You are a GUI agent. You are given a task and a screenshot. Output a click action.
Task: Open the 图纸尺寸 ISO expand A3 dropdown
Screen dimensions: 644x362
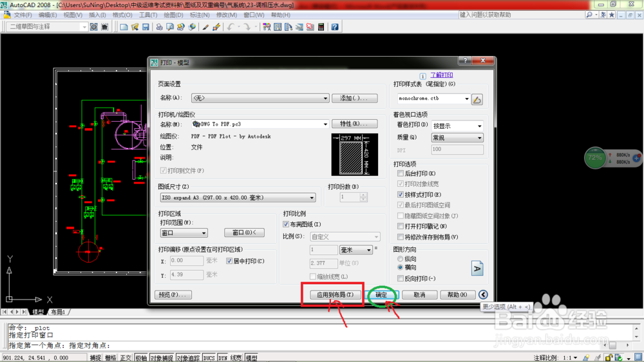238,198
